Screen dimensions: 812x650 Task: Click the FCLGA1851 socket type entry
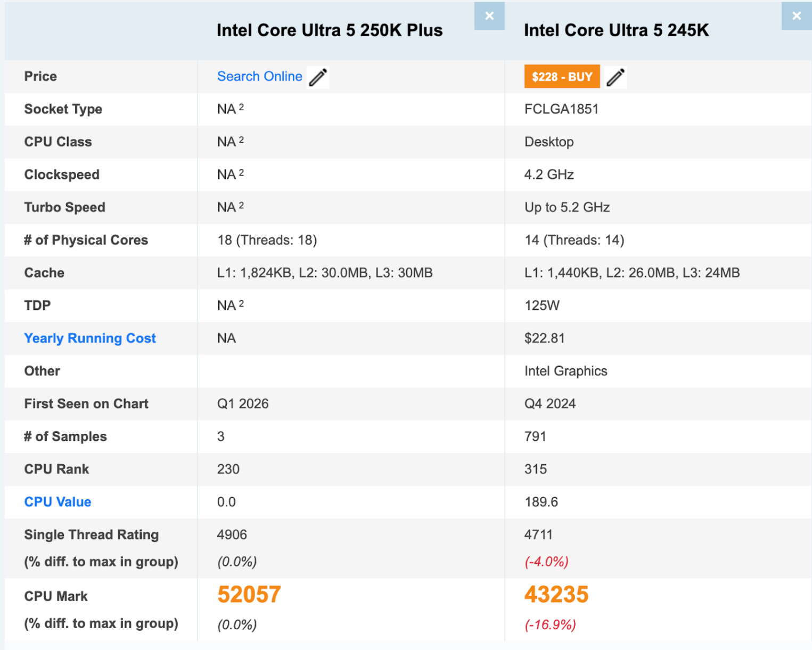tap(561, 109)
